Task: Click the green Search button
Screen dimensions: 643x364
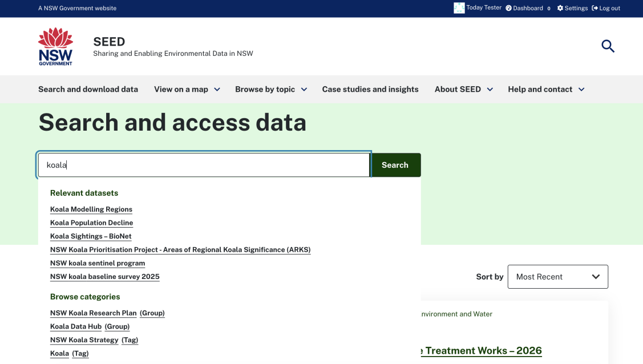Action: tap(395, 165)
